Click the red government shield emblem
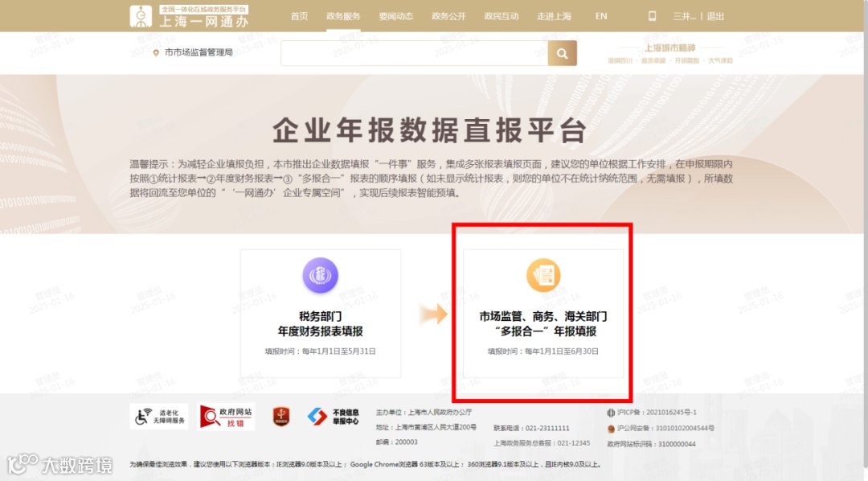 (x=281, y=416)
